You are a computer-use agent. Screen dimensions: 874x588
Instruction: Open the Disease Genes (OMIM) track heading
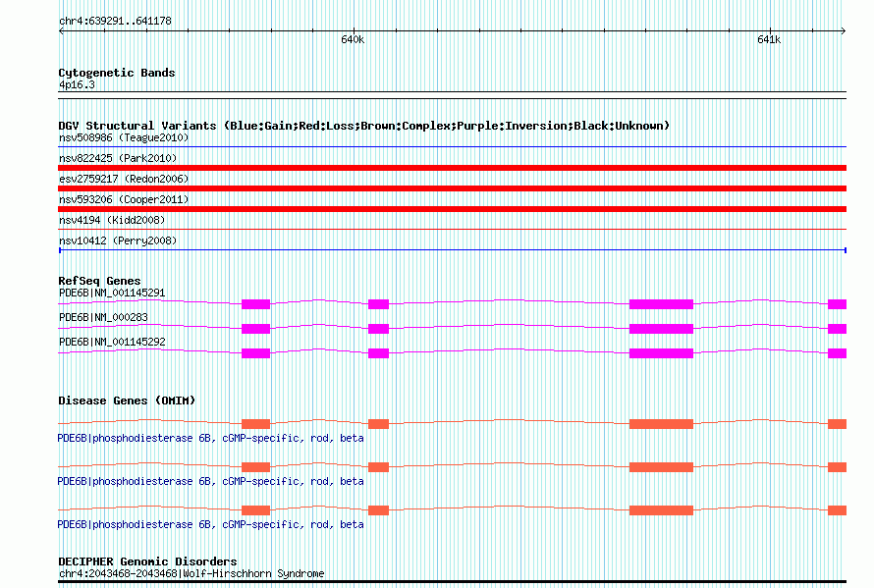[x=127, y=401]
